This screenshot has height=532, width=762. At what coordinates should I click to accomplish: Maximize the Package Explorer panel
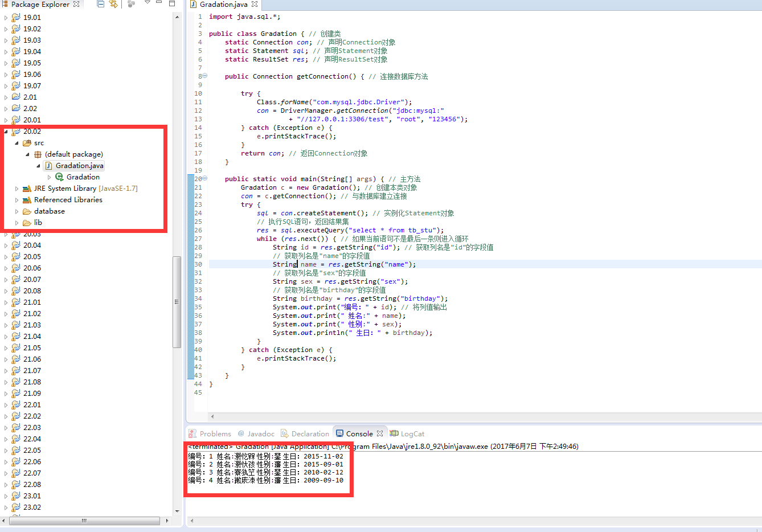172,3
